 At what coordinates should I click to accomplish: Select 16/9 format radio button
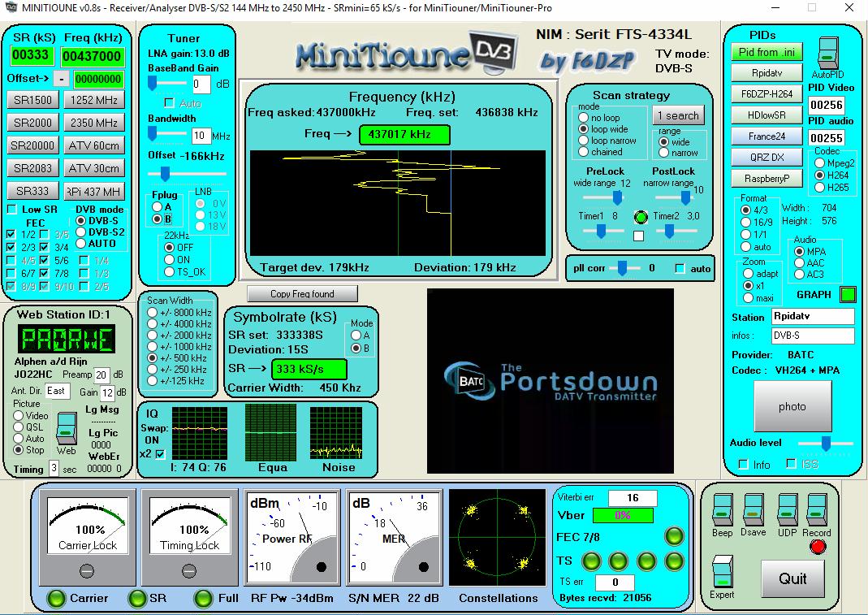[x=745, y=222]
